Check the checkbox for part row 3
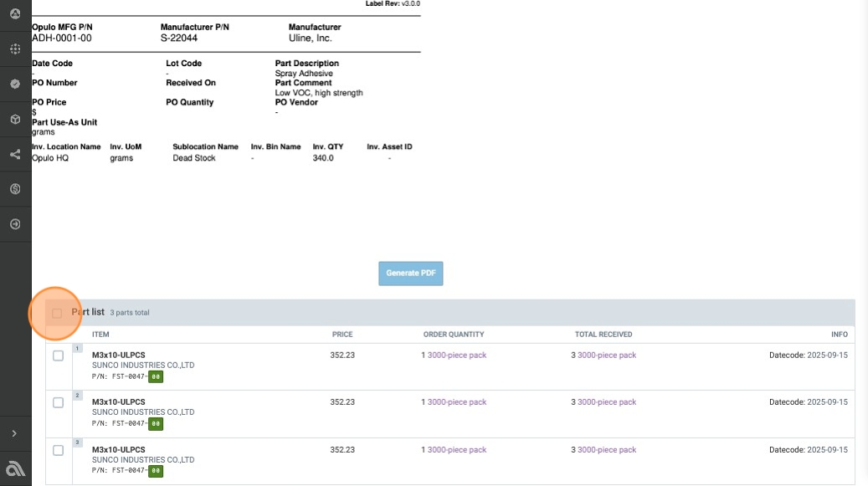The image size is (868, 486). (58, 450)
